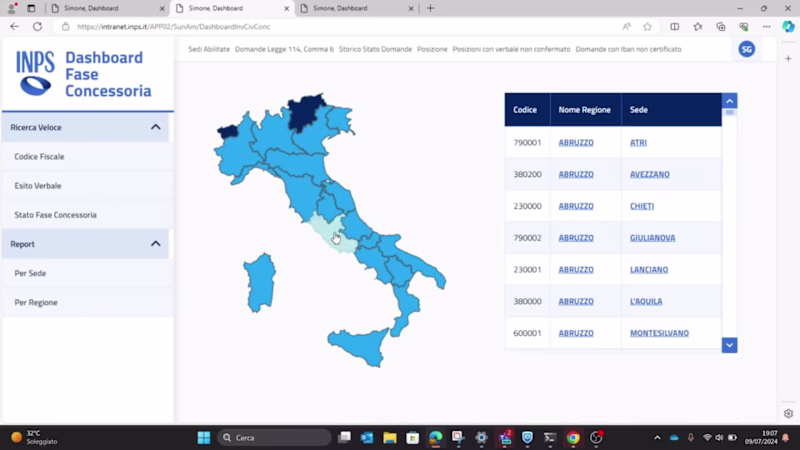Open Copilot icon in browser corner
The width and height of the screenshot is (800, 450).
coord(788,27)
